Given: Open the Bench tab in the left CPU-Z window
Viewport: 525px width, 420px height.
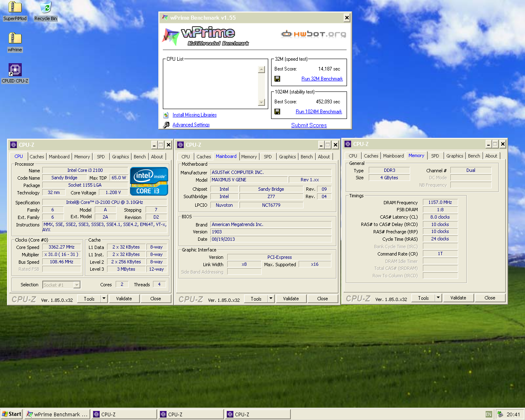Looking at the screenshot, I should [x=139, y=157].
